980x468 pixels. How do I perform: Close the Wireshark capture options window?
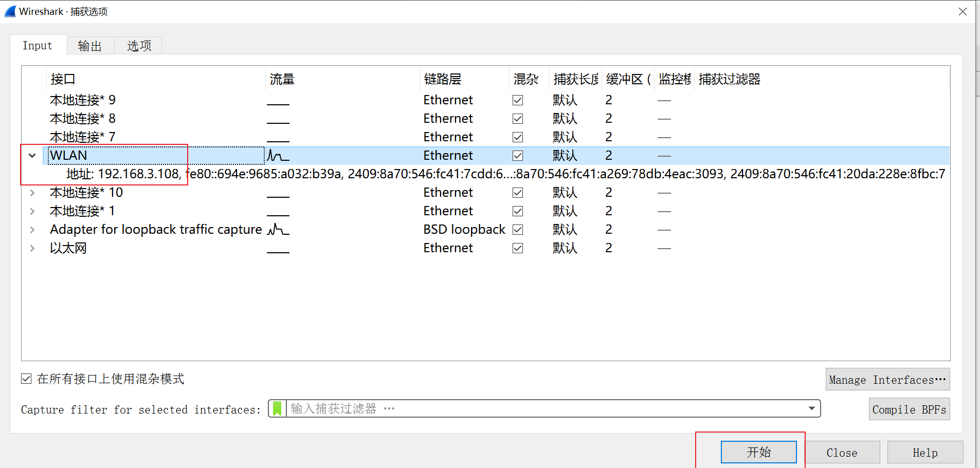click(x=963, y=11)
